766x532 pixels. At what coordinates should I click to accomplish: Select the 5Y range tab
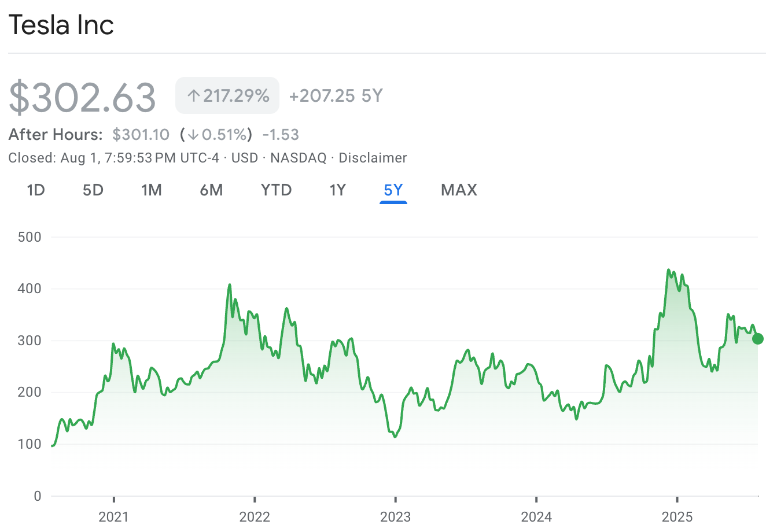click(x=393, y=190)
